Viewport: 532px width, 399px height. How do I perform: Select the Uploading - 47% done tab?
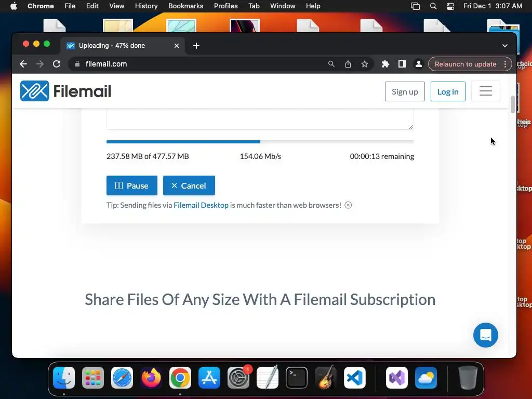(123, 46)
